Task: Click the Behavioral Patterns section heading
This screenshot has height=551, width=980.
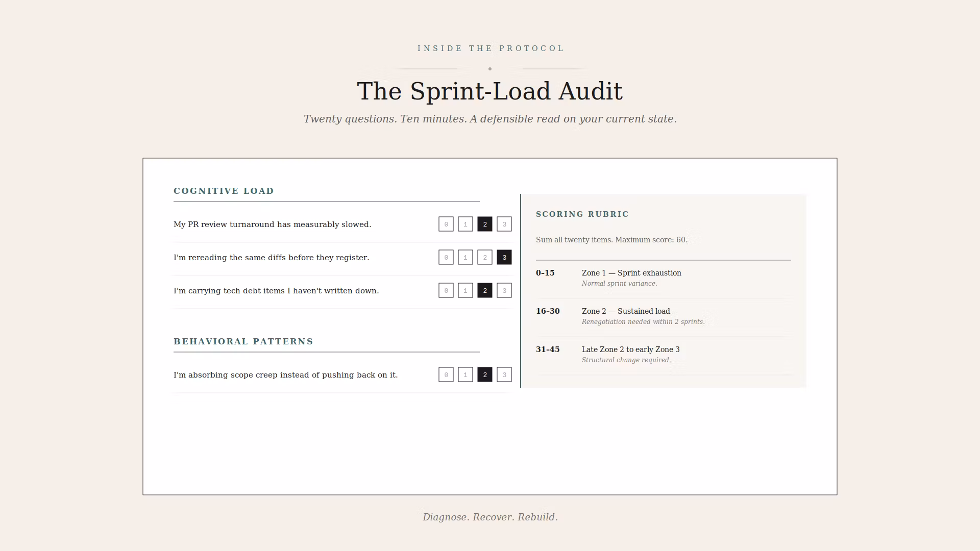Action: [x=243, y=341]
